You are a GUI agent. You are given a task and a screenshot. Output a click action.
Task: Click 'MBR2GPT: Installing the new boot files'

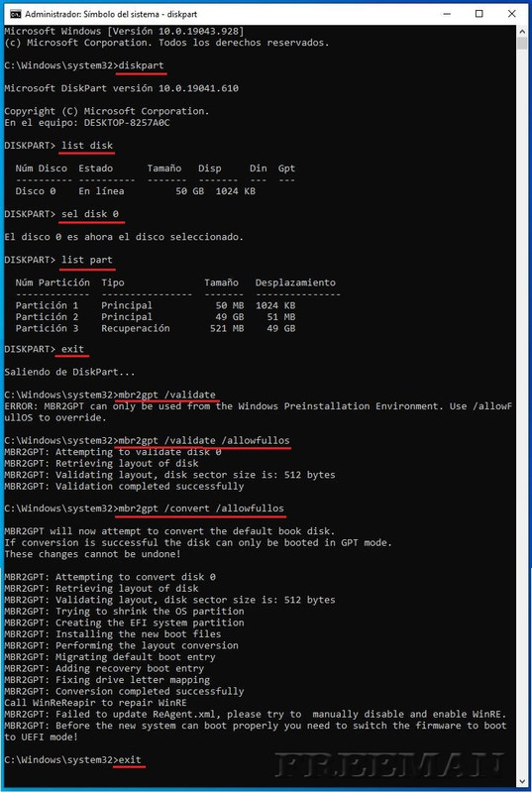coord(113,633)
